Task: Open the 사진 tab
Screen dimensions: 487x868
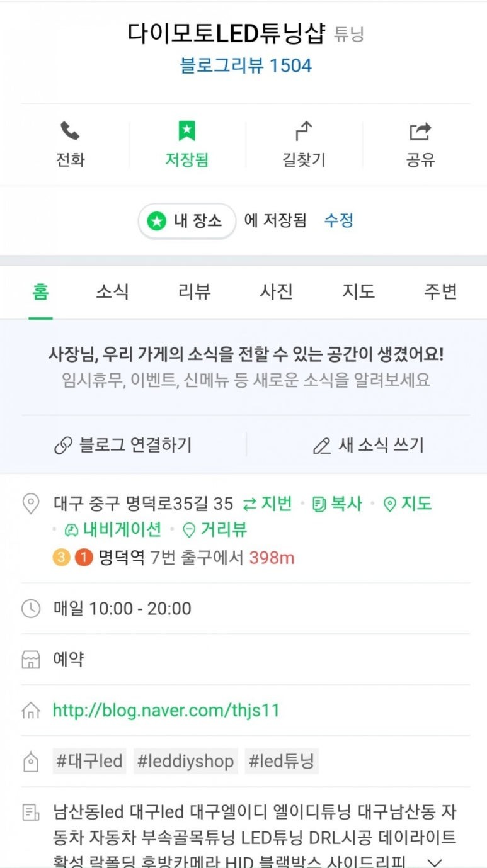Action: coord(275,291)
